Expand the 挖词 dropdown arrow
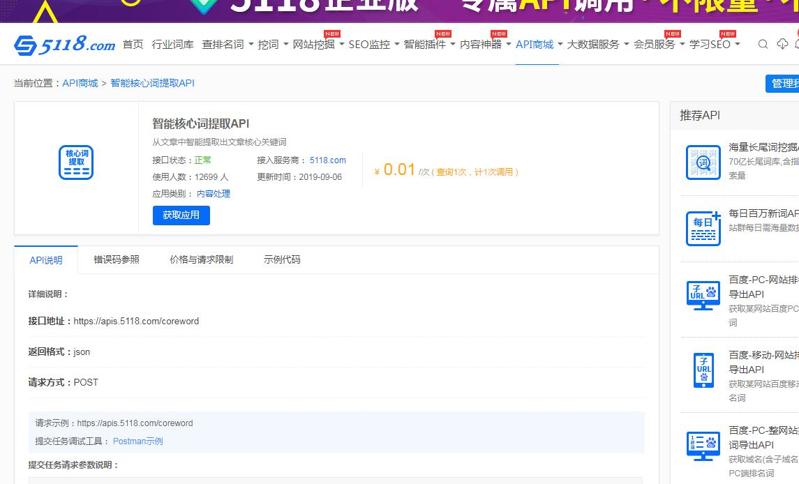This screenshot has width=799, height=484. coord(285,44)
